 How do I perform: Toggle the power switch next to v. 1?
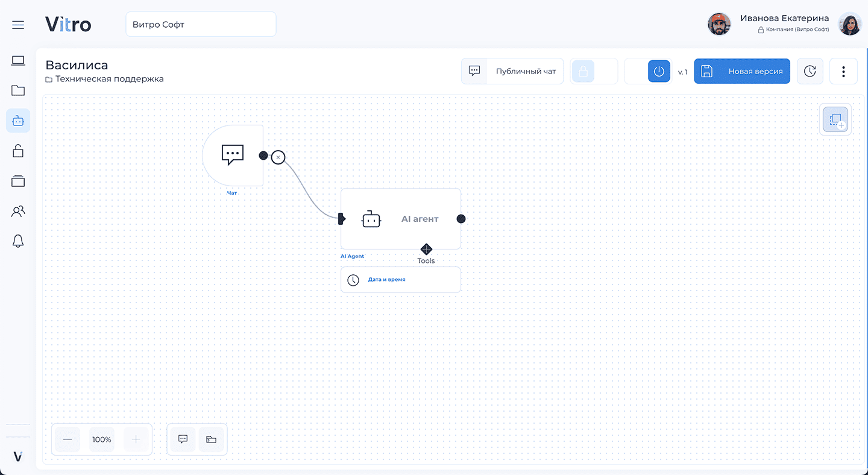(658, 71)
